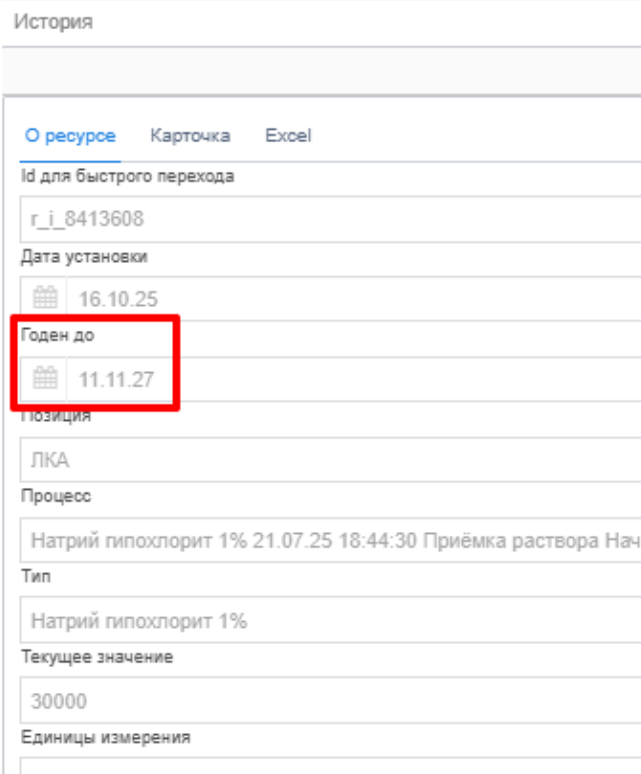Click the Id для быстрого перехода label
Image resolution: width=641 pixels, height=774 pixels.
click(127, 176)
